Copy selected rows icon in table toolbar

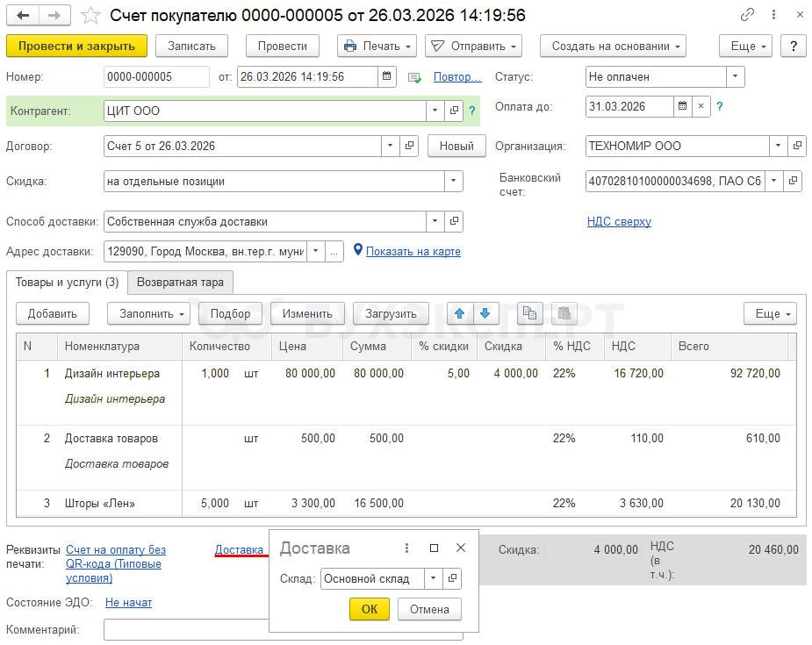(528, 313)
